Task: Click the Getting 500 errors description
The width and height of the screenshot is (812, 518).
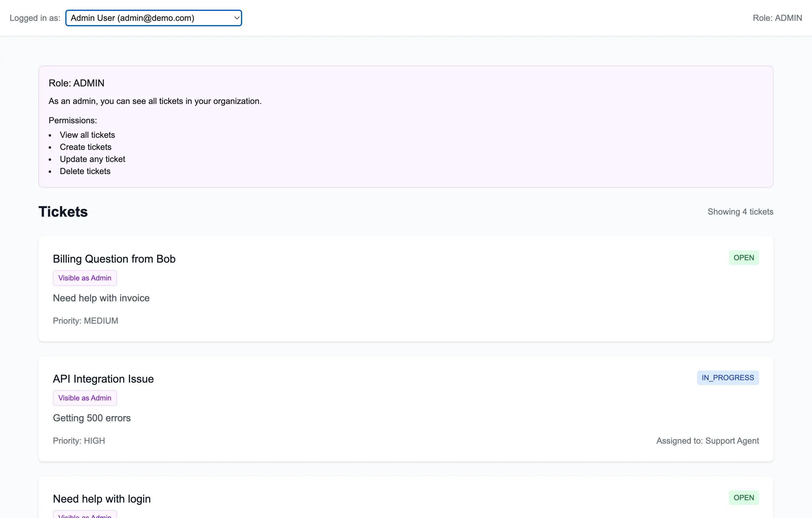Action: click(x=92, y=418)
